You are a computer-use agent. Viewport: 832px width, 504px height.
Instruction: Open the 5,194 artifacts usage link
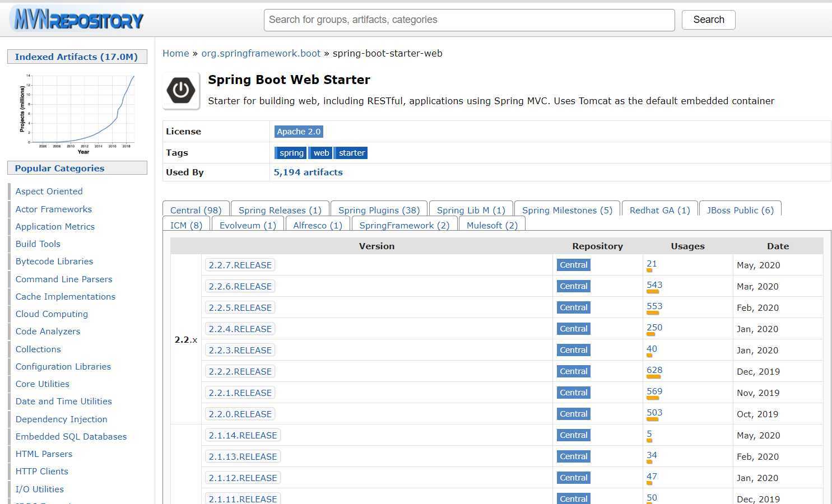coord(308,172)
